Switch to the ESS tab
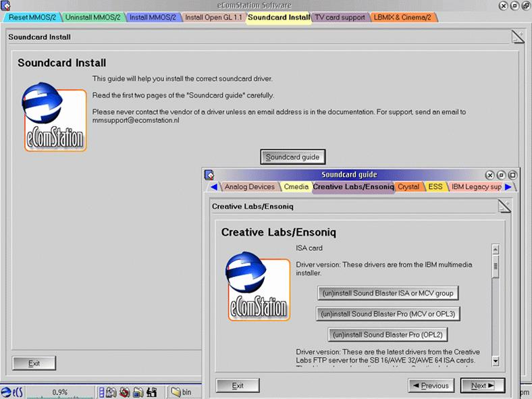Image resolution: width=532 pixels, height=399 pixels. pyautogui.click(x=435, y=186)
